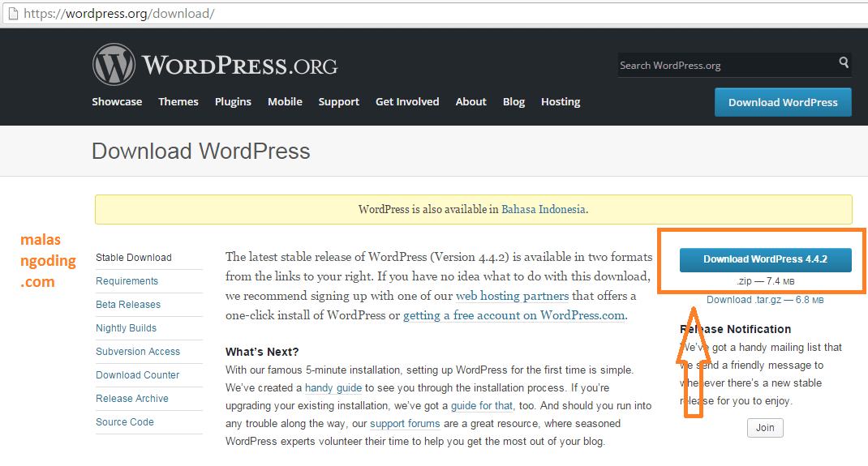Image resolution: width=868 pixels, height=466 pixels.
Task: Open the Bahasa Indonesia link
Action: tap(544, 209)
